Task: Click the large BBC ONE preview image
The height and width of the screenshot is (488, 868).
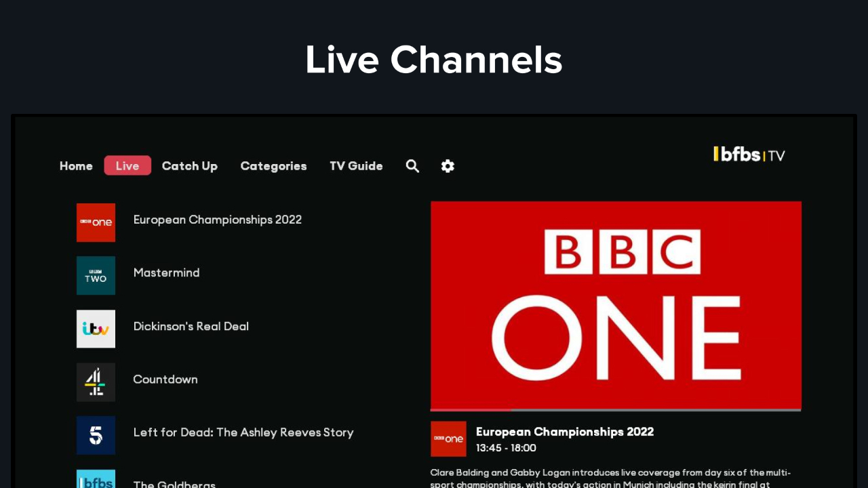Action: [616, 305]
